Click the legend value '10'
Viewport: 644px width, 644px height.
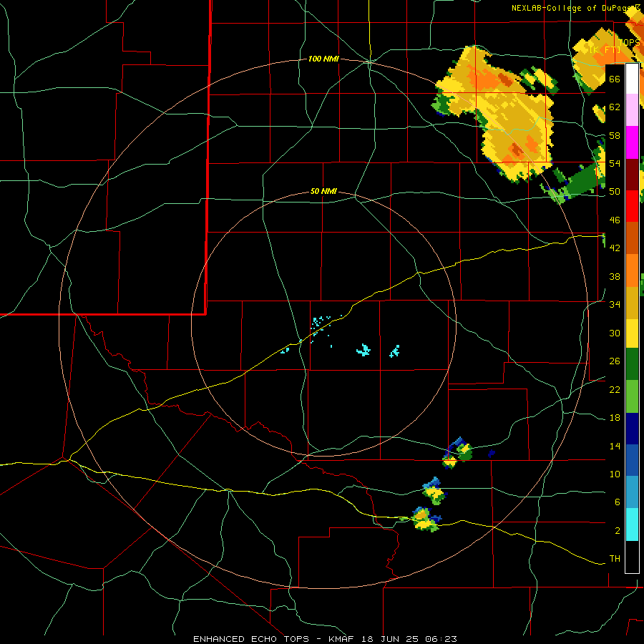coord(615,474)
